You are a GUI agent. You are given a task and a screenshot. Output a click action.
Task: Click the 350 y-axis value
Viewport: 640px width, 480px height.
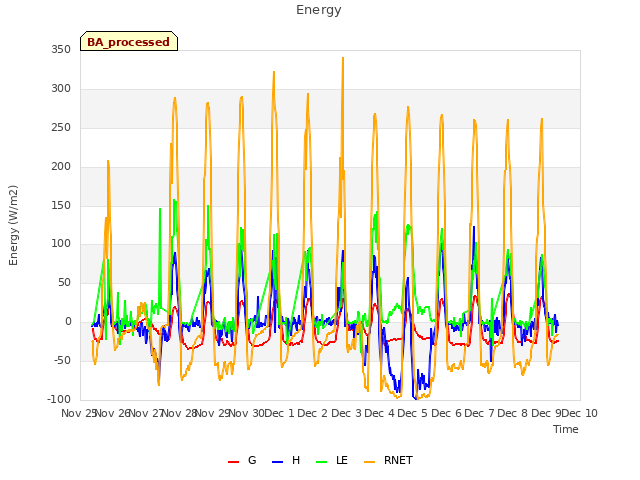click(61, 49)
